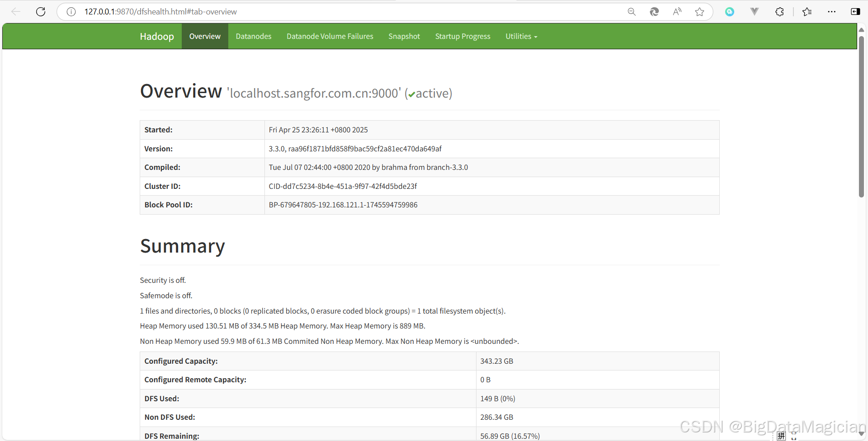This screenshot has height=441, width=868.
Task: Switch to the Datanodes tab
Action: click(254, 36)
